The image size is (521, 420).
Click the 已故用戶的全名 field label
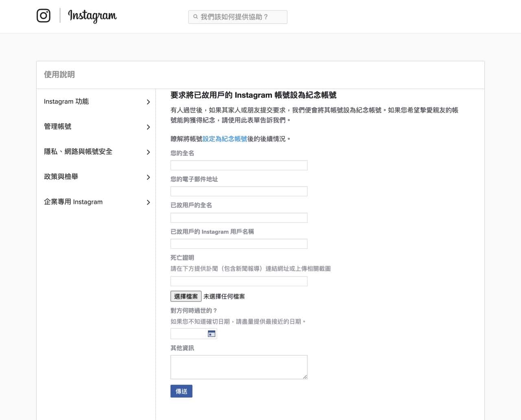(191, 205)
